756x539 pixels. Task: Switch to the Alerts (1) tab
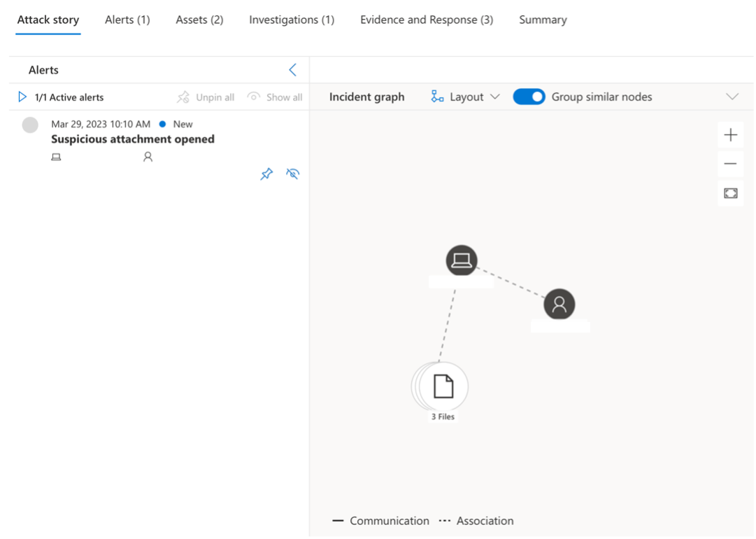pyautogui.click(x=127, y=20)
